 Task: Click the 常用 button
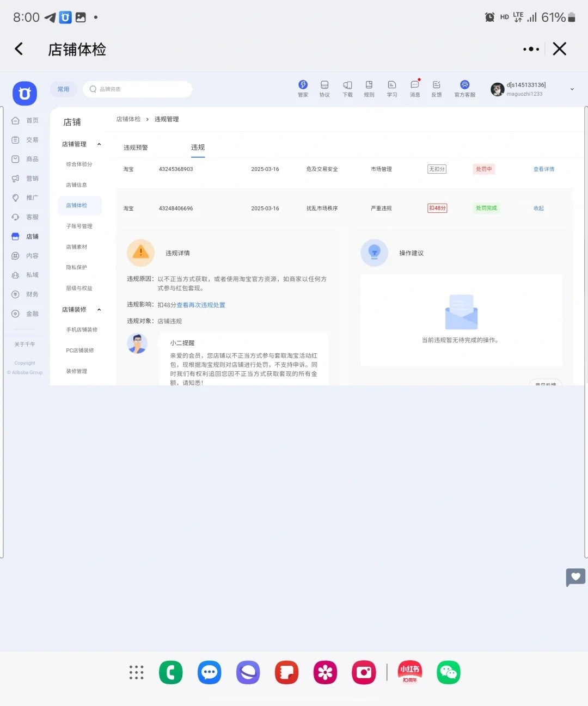tap(64, 89)
